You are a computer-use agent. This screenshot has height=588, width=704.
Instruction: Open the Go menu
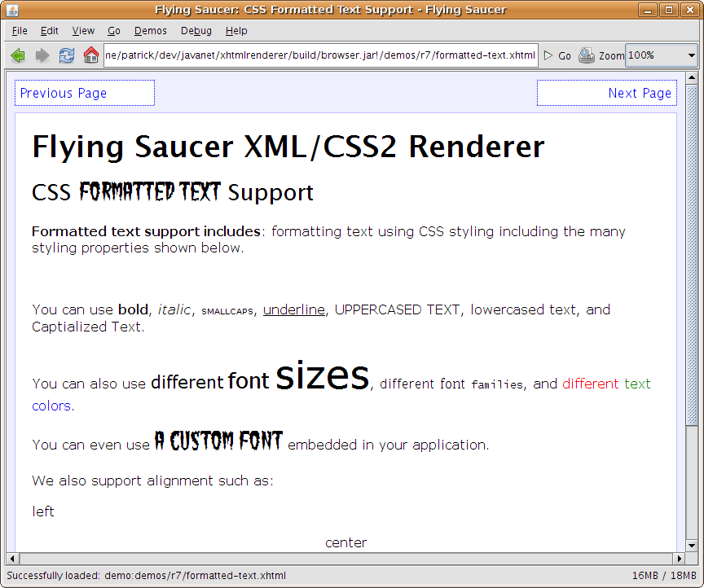click(114, 30)
